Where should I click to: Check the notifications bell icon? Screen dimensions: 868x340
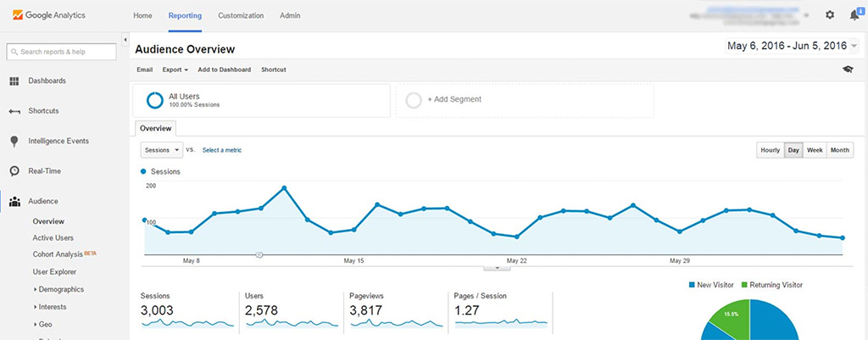[854, 15]
